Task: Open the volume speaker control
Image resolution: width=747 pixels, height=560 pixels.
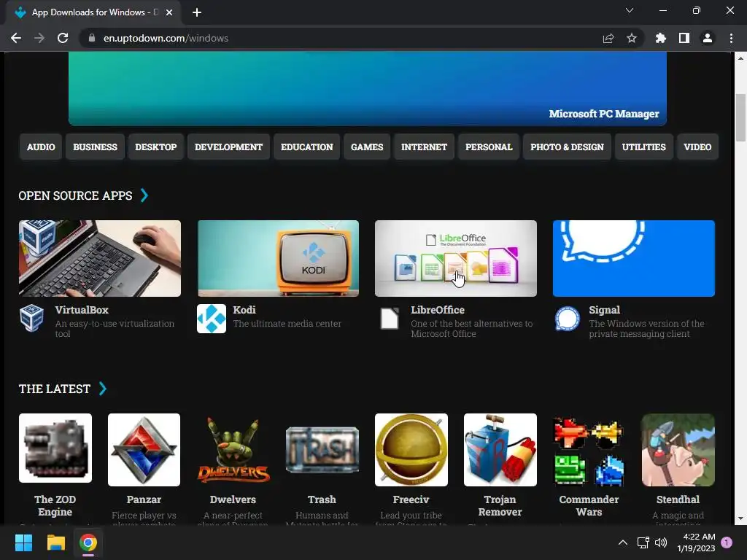Action: 661,542
